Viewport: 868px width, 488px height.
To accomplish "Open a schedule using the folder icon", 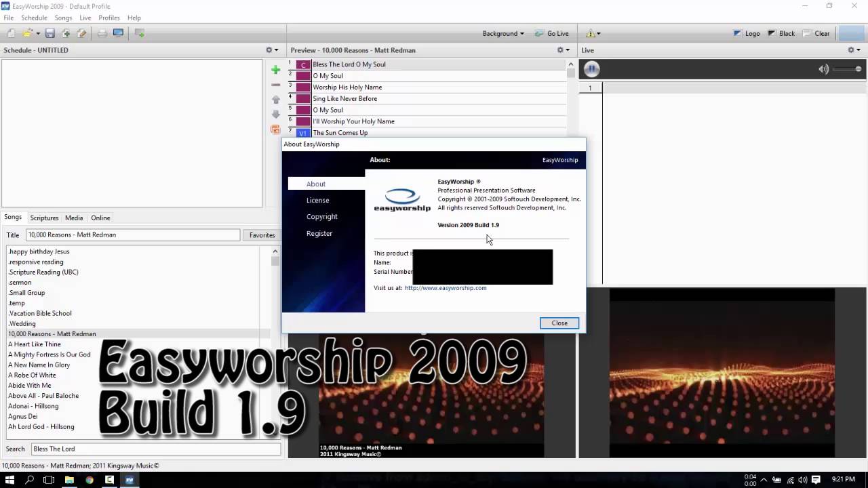I will coord(27,33).
